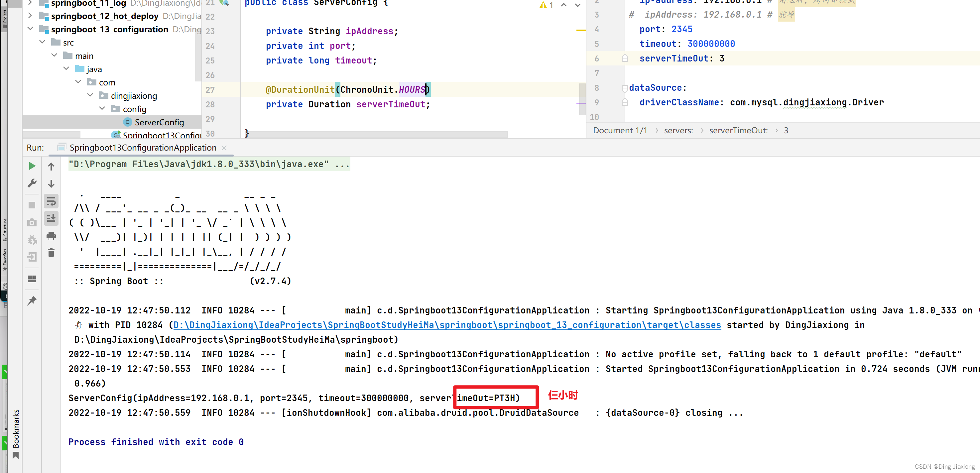Image resolution: width=980 pixels, height=473 pixels.
Task: Rerun the application with green Run icon
Action: tap(32, 166)
